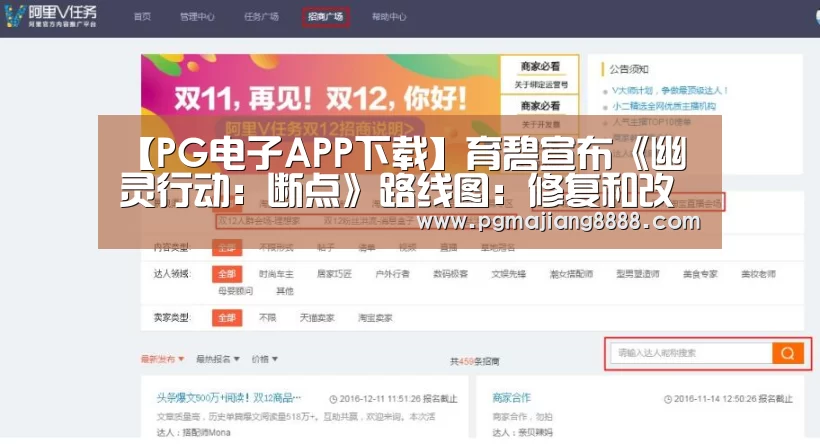Filter by 文娱先锋 talent field

[508, 274]
